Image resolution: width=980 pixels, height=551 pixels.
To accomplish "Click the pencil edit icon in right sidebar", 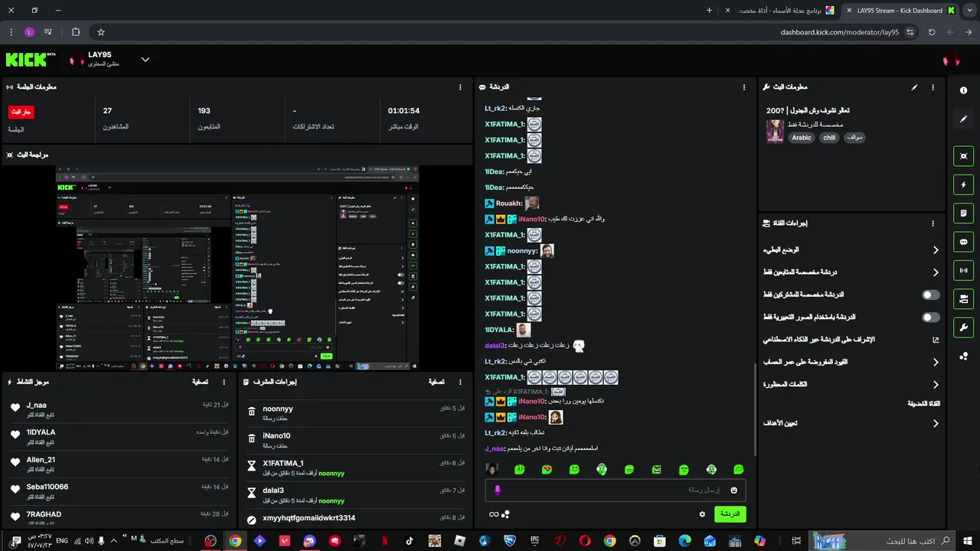I will pyautogui.click(x=963, y=119).
